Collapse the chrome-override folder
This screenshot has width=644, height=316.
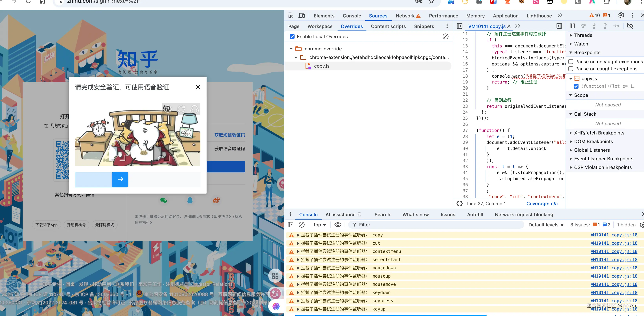(x=291, y=49)
